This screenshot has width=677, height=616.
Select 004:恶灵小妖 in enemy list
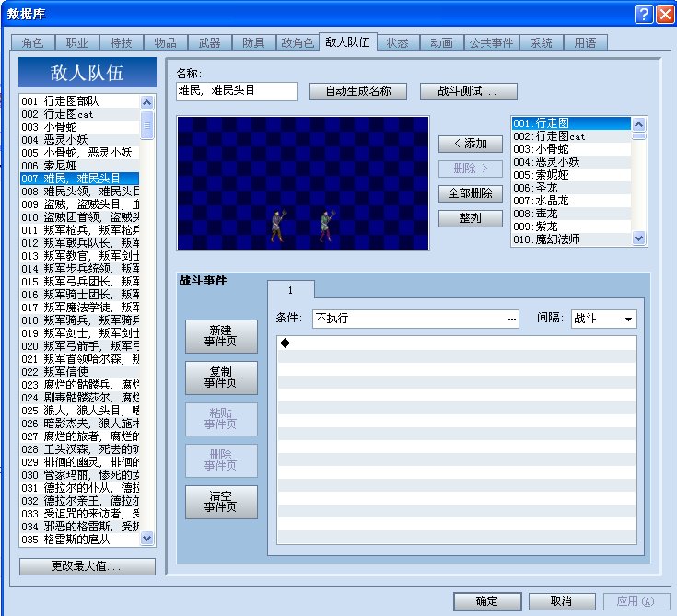(571, 162)
